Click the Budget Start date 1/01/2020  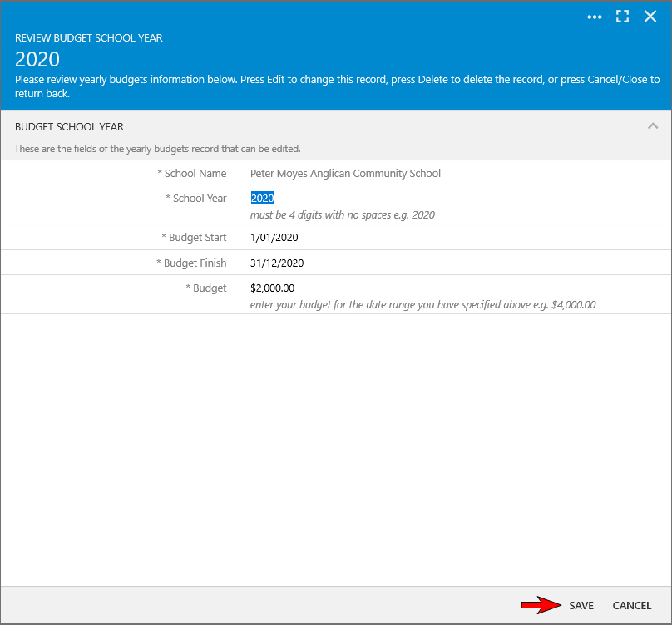point(274,238)
